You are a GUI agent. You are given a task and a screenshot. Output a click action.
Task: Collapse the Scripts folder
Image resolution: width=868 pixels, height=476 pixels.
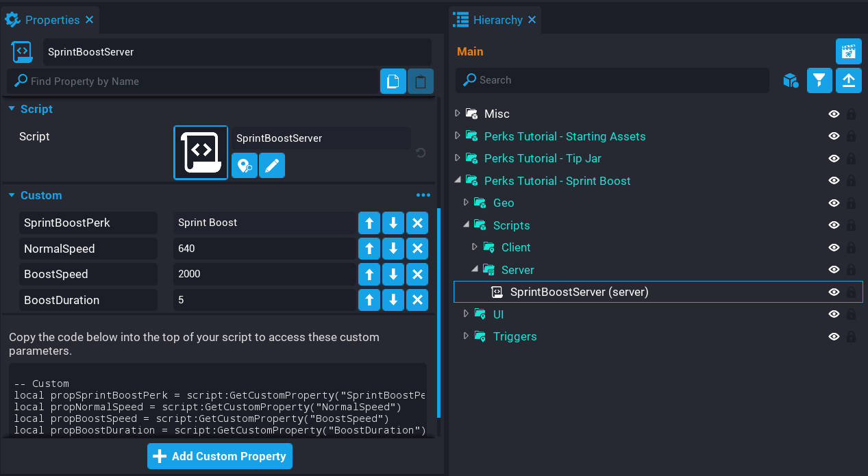[466, 225]
